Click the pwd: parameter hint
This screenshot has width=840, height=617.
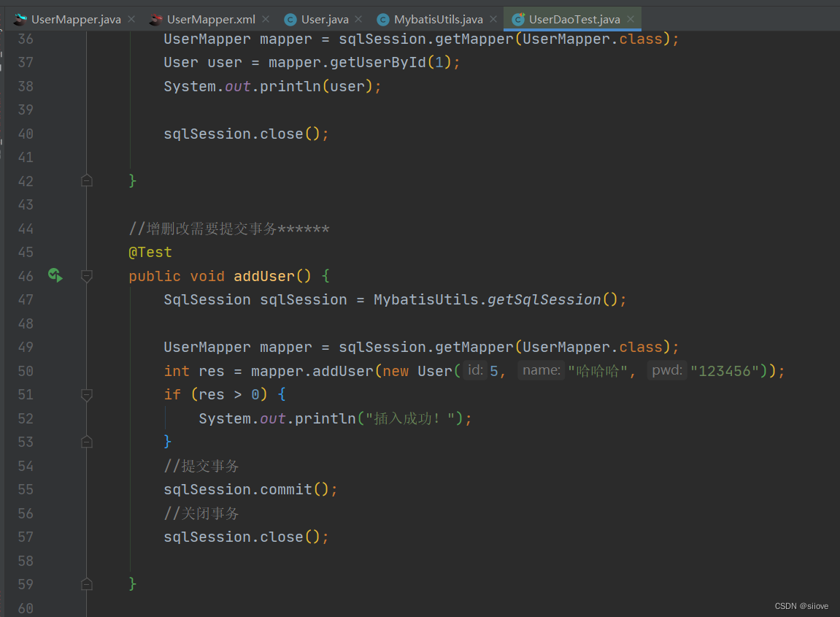(x=667, y=370)
